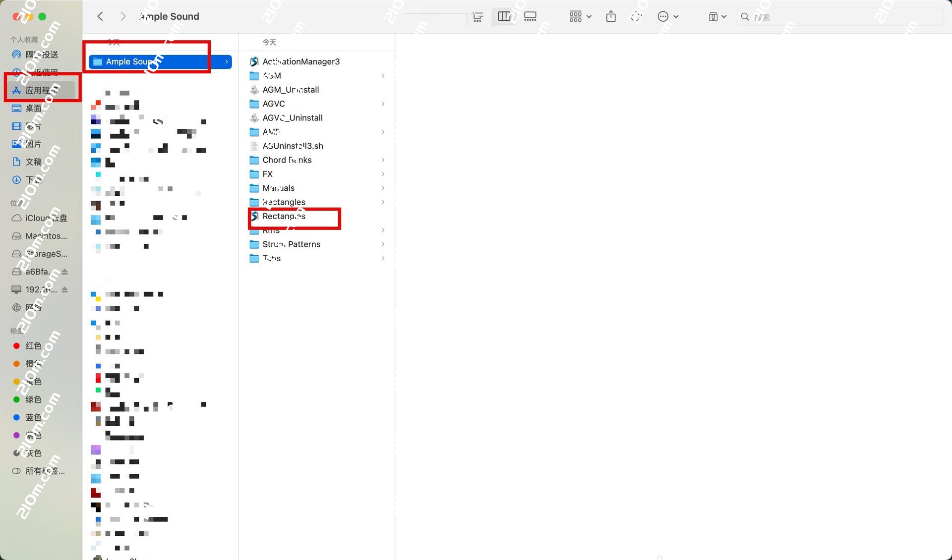The height and width of the screenshot is (560, 952).
Task: Select the green tag
Action: point(42,399)
